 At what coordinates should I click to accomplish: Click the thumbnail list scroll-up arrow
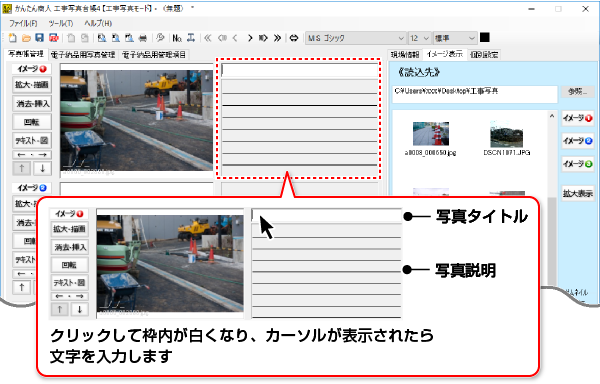(551, 116)
